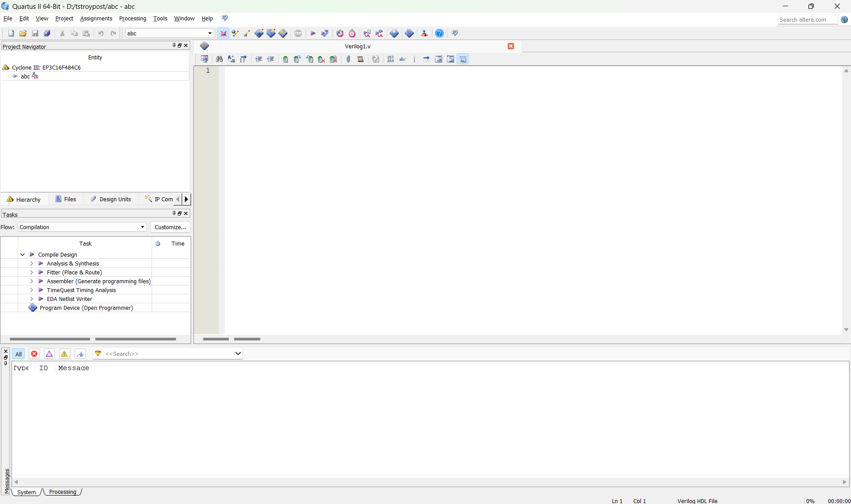Select Program Device (Open Programmer) task
851x504 pixels.
tap(86, 308)
